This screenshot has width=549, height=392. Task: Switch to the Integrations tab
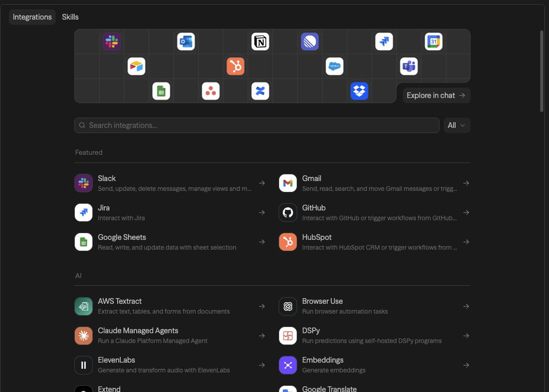point(32,17)
